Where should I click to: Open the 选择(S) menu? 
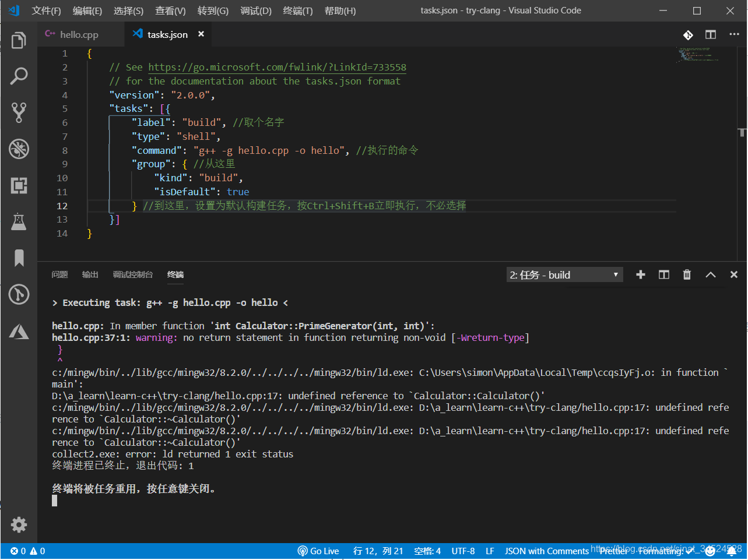[128, 10]
